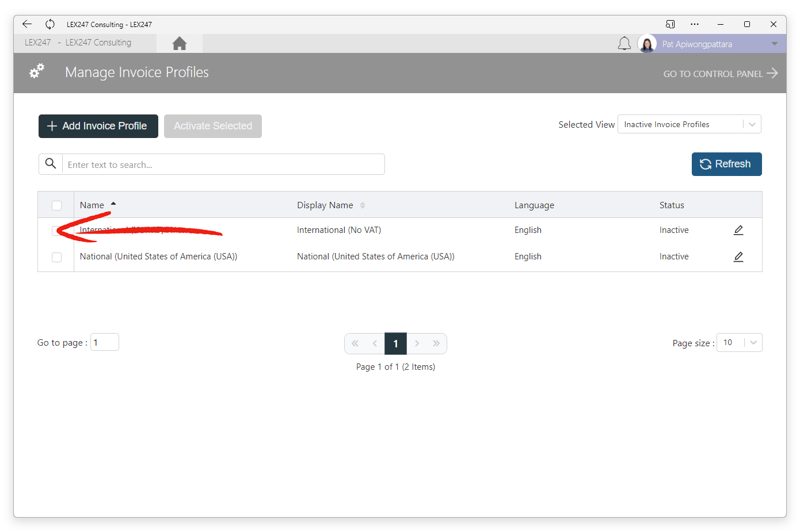Viewport: 800px width, 532px height.
Task: Tick the select-all header checkbox
Action: [56, 205]
